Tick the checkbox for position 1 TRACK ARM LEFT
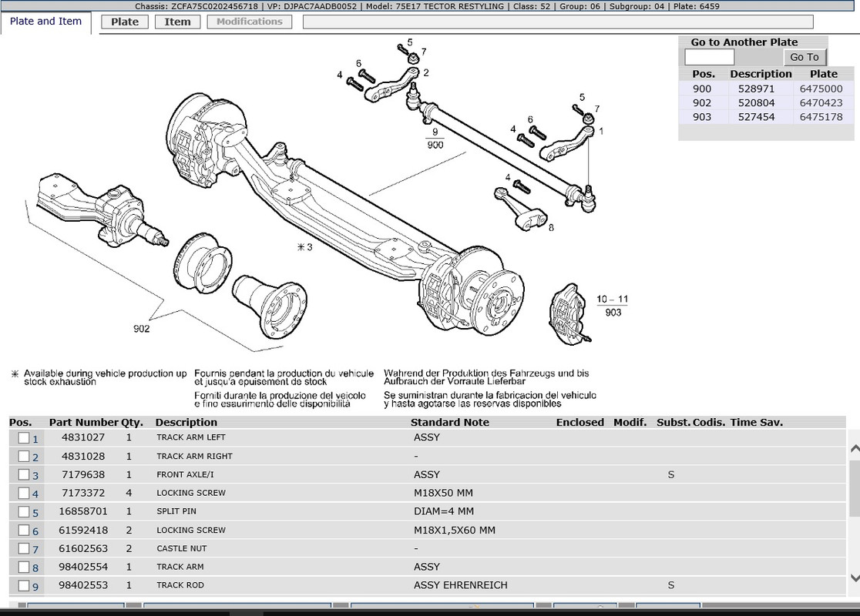Image resolution: width=860 pixels, height=616 pixels. tap(24, 438)
